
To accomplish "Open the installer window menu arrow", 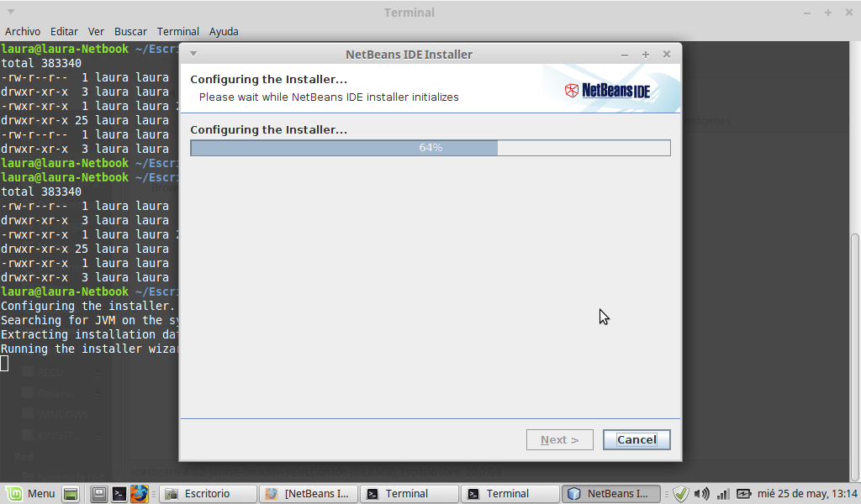I will click(x=193, y=54).
